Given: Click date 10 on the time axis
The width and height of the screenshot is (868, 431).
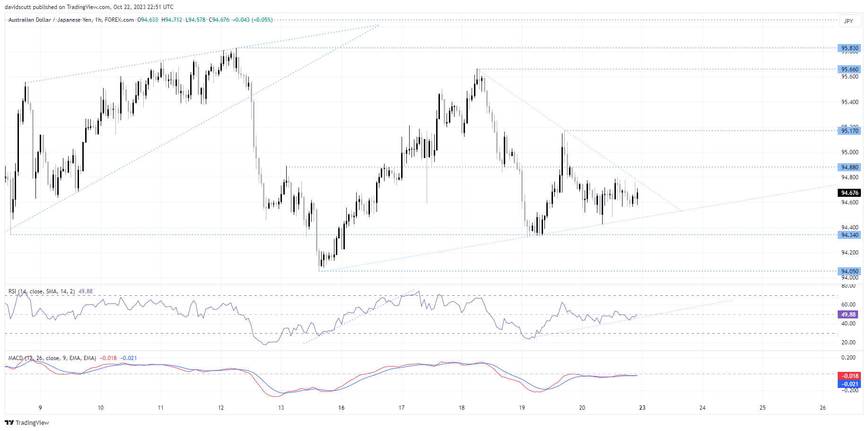Looking at the screenshot, I should (x=100, y=408).
